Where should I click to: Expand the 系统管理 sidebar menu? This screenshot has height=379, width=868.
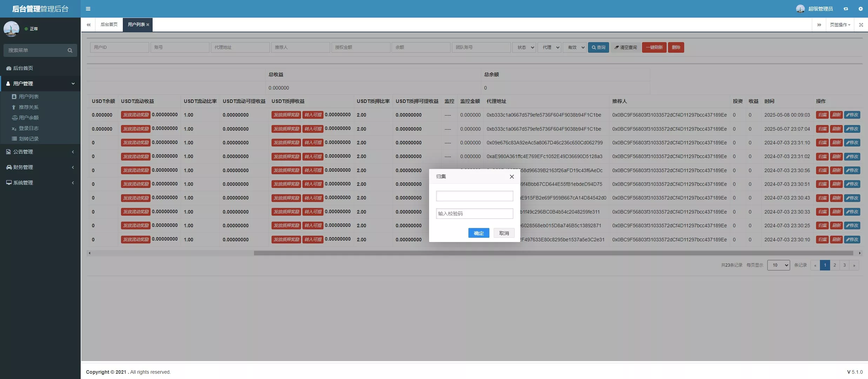point(40,183)
